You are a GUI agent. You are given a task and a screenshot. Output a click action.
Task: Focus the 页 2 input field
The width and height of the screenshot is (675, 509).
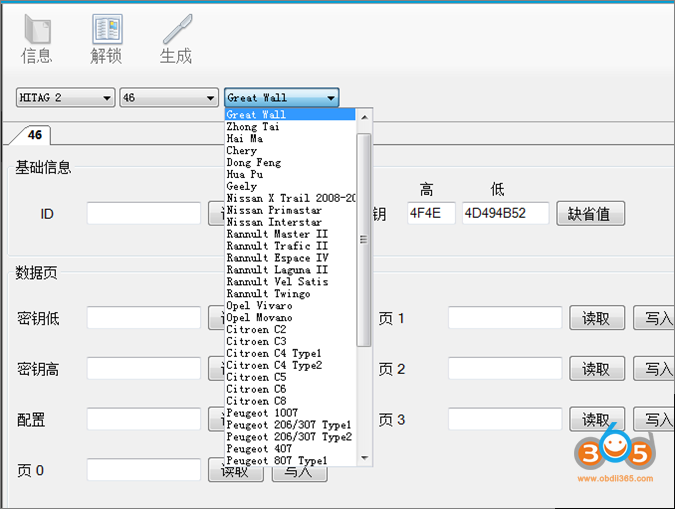[505, 369]
